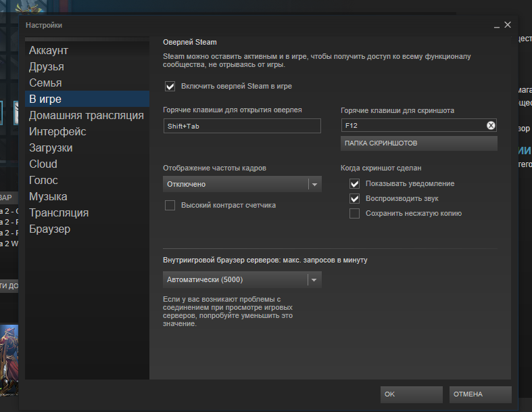Open the Голос settings section
This screenshot has width=532, height=412.
87,180
